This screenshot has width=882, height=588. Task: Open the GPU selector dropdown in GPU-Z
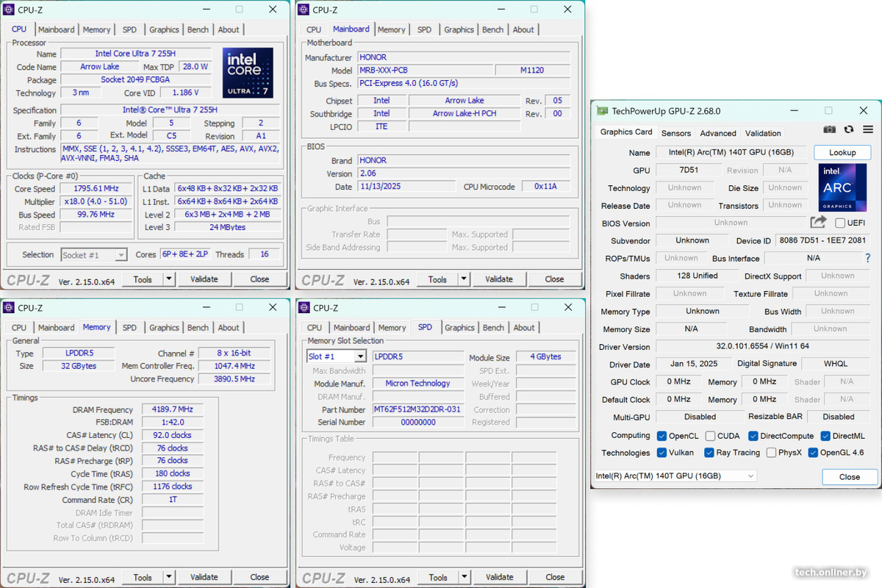pyautogui.click(x=750, y=476)
